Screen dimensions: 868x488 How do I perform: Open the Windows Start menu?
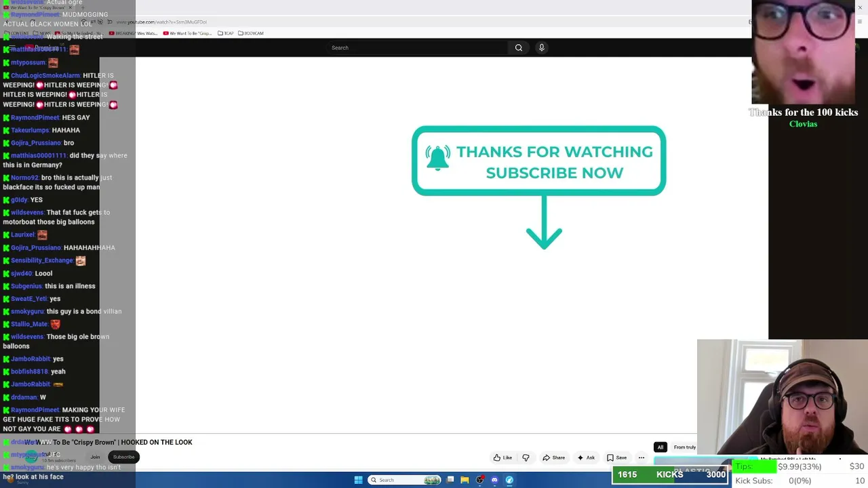(358, 480)
